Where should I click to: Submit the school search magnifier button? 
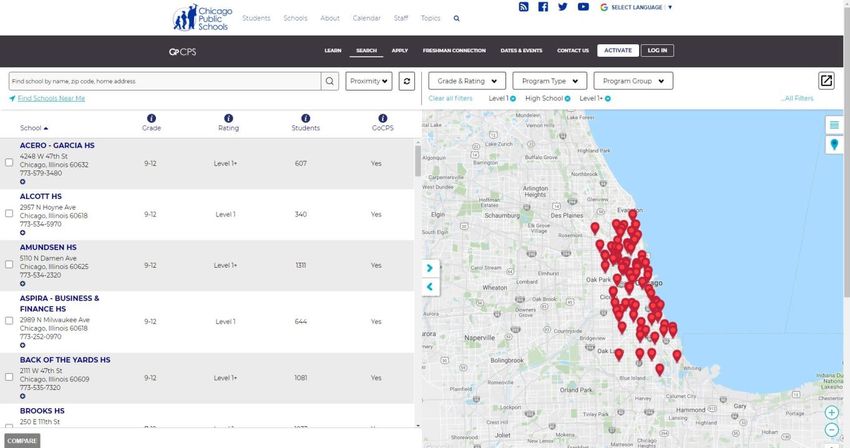(x=330, y=81)
